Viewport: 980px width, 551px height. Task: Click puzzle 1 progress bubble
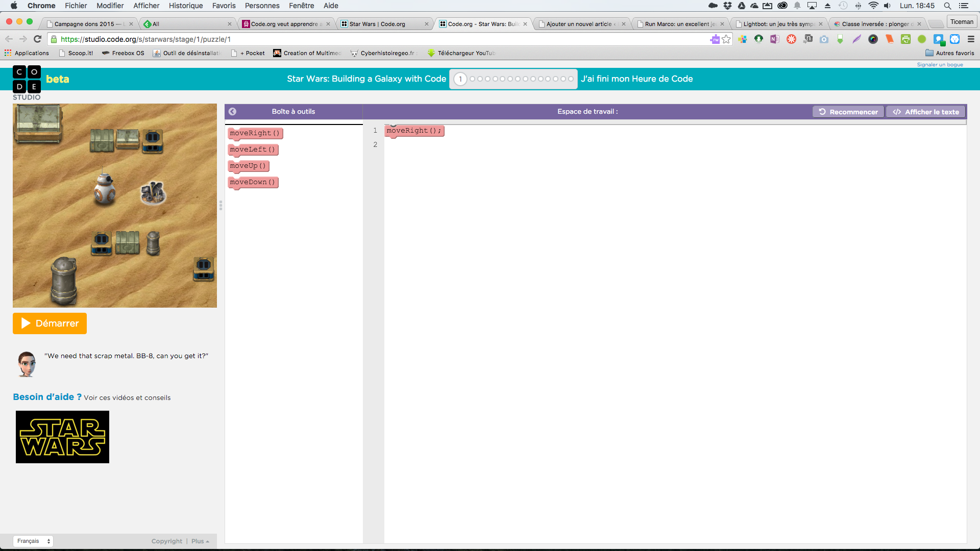coord(460,79)
